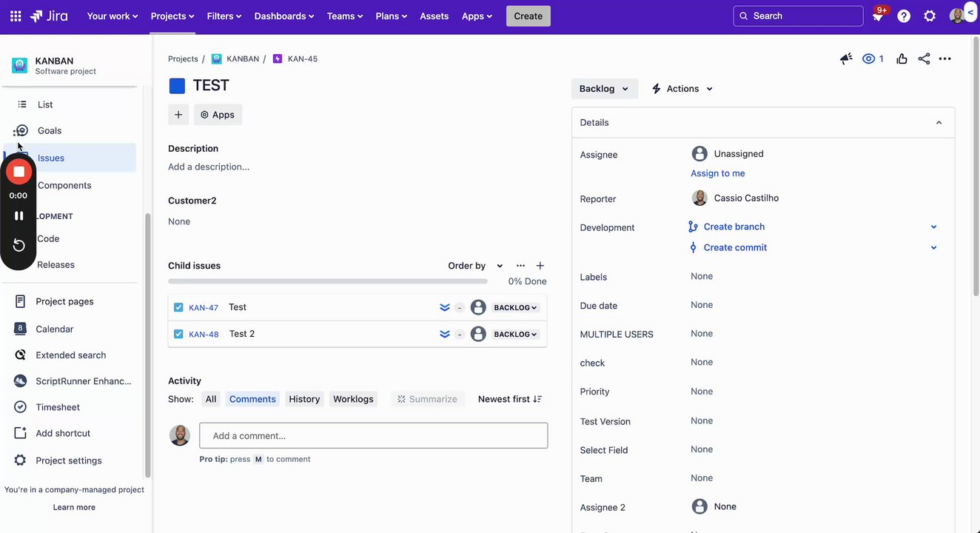This screenshot has width=980, height=533.
Task: Stop the screen recording
Action: click(19, 172)
